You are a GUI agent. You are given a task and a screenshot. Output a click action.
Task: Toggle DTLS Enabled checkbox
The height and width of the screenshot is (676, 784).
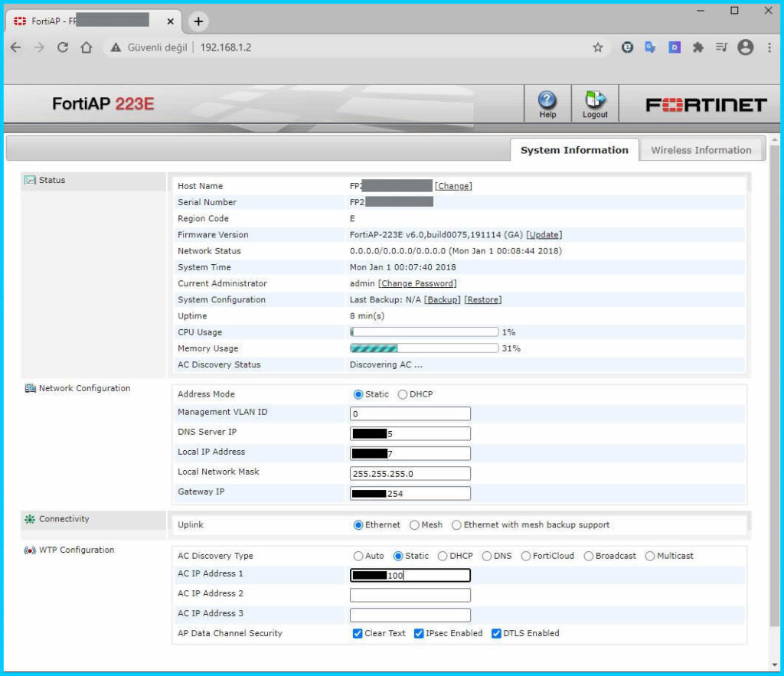[496, 633]
